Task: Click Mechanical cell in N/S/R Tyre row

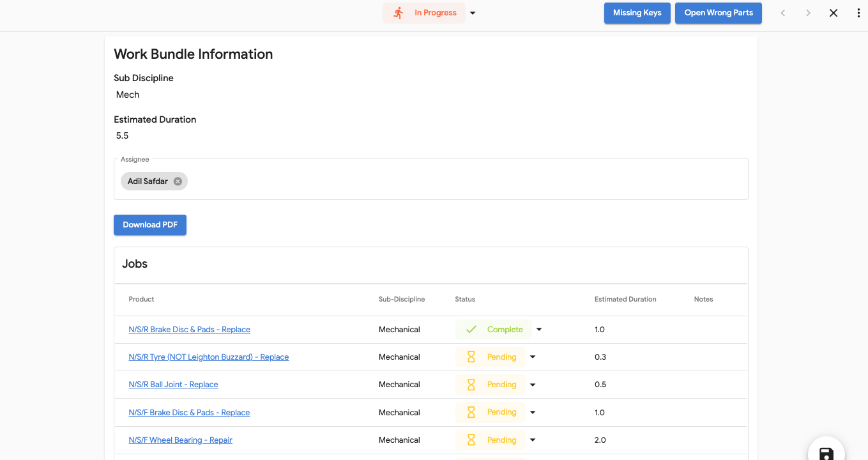Action: [x=399, y=357]
